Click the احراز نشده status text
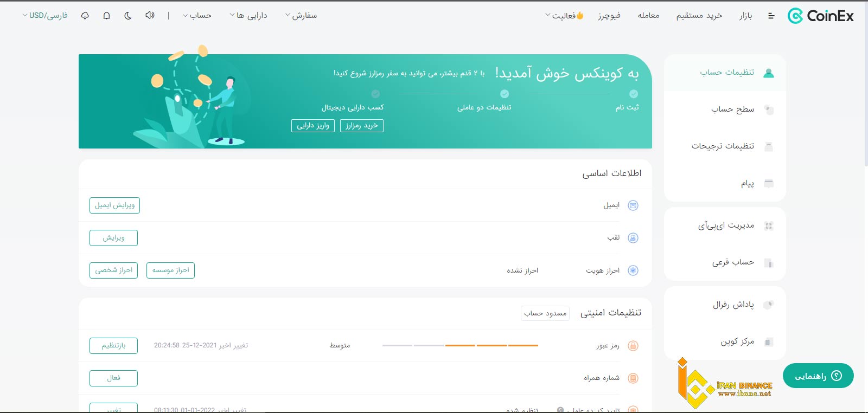Screen dimensions: 868x413 [x=522, y=270]
